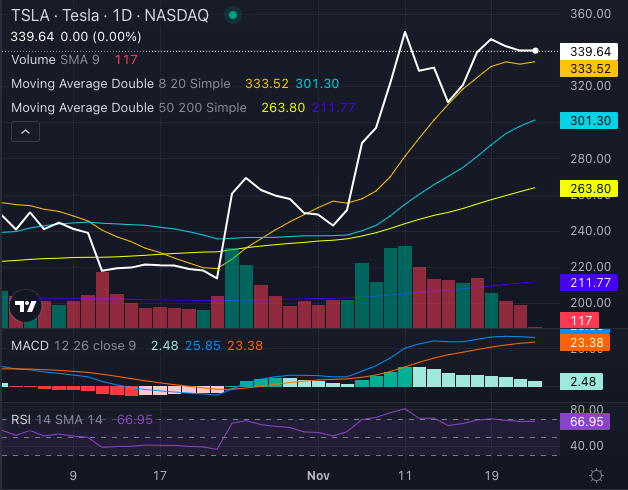Collapse the indicator legend with chevron

click(26, 131)
